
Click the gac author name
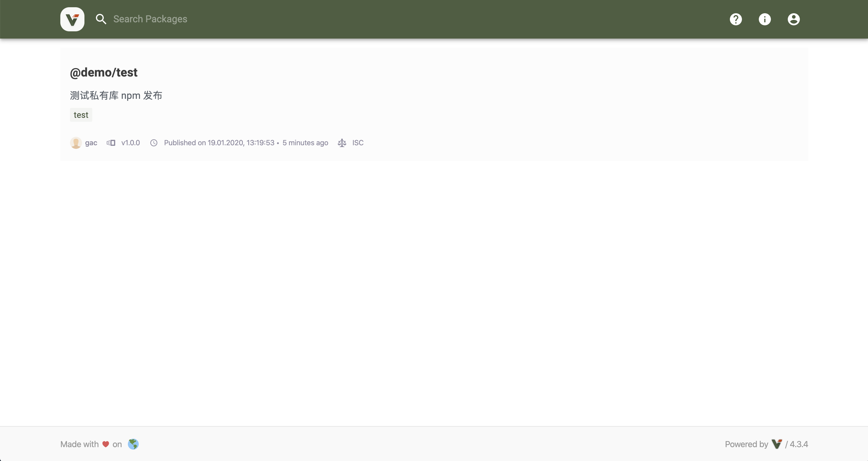tap(91, 143)
